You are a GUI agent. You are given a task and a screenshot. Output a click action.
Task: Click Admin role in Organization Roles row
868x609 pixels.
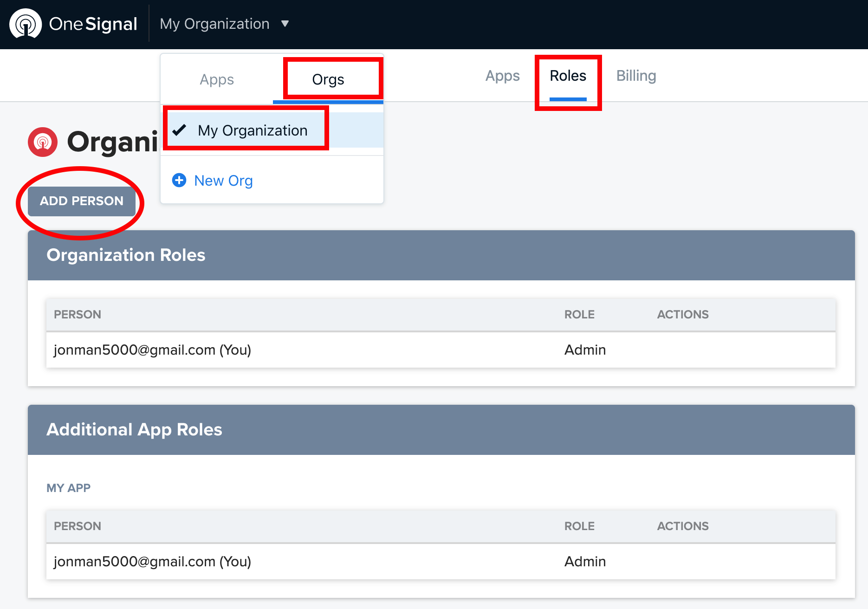point(585,350)
